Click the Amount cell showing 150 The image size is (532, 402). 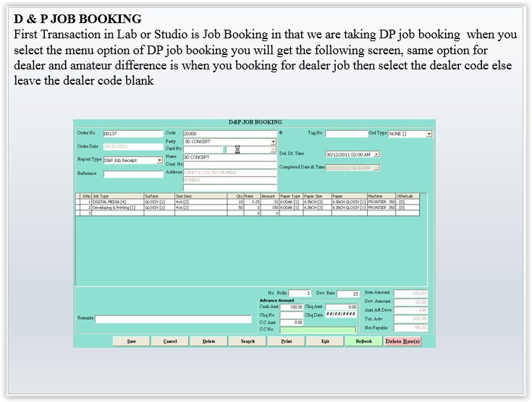pyautogui.click(x=270, y=208)
